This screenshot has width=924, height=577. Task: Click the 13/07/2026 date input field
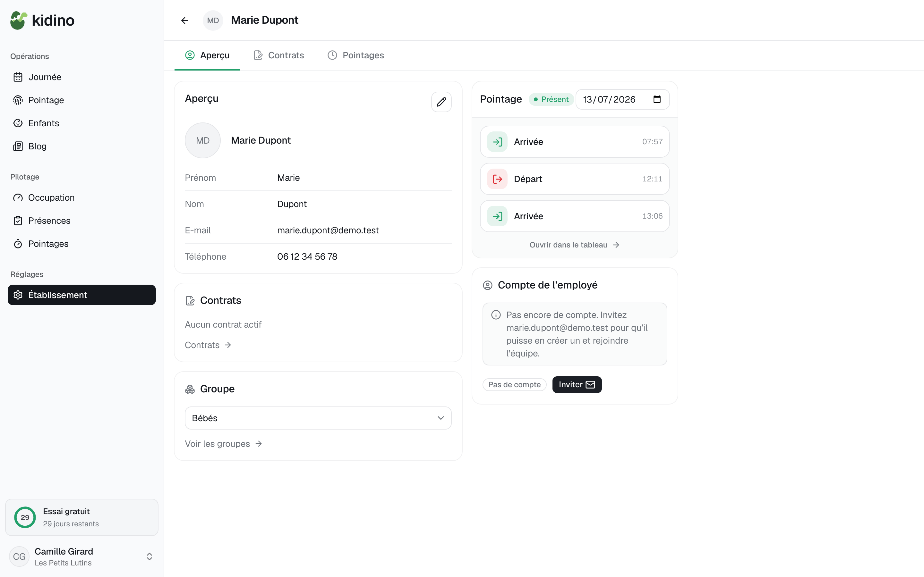point(622,99)
